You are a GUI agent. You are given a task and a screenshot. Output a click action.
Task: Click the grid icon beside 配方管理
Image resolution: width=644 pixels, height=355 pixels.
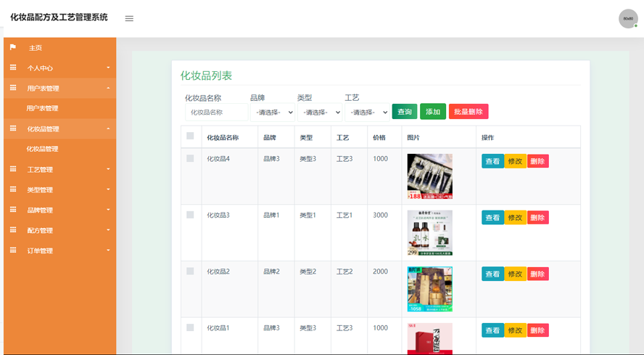click(13, 230)
